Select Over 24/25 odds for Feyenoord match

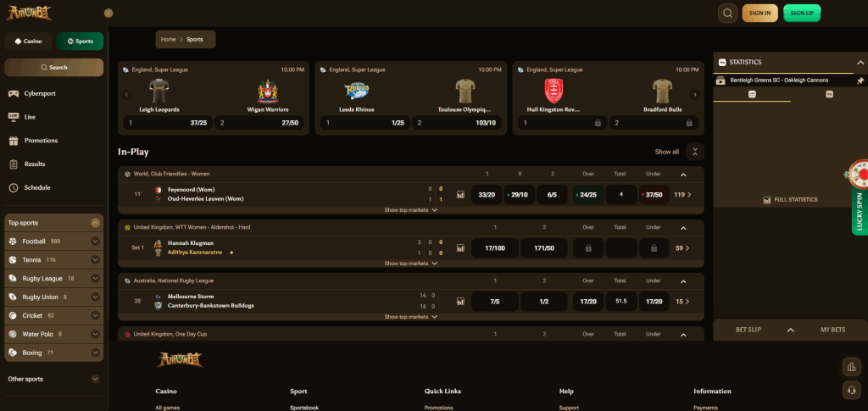coord(588,195)
